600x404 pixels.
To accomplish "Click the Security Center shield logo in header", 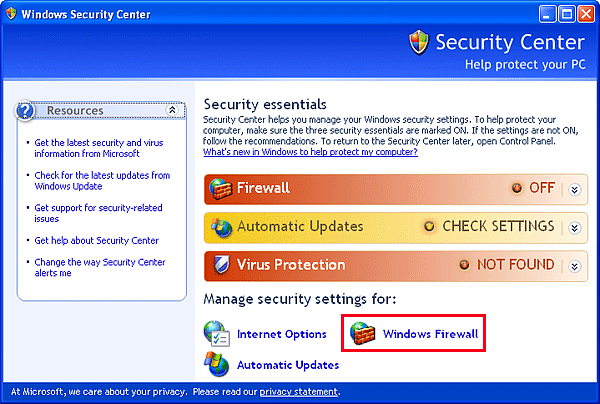I will coord(419,42).
